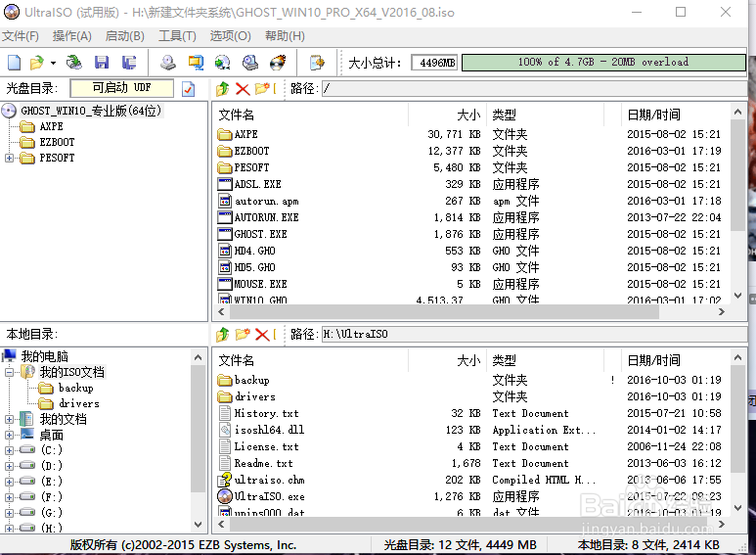The image size is (756, 555).
Task: Select autorun.apm in disc file list
Action: point(267,201)
